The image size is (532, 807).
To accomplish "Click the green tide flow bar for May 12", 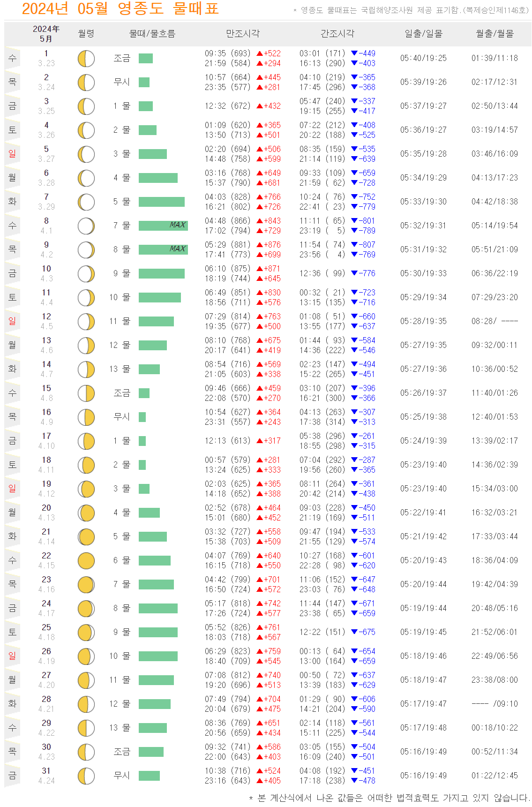I will [156, 321].
